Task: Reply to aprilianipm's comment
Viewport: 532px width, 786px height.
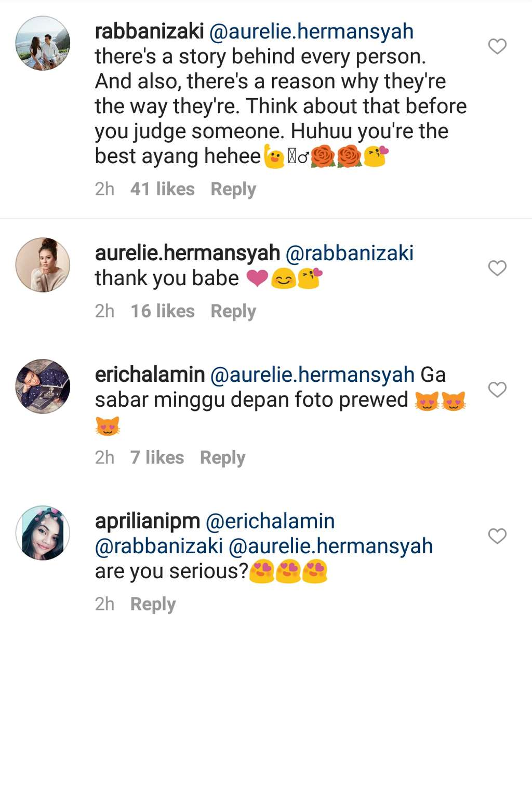Action: pos(153,604)
